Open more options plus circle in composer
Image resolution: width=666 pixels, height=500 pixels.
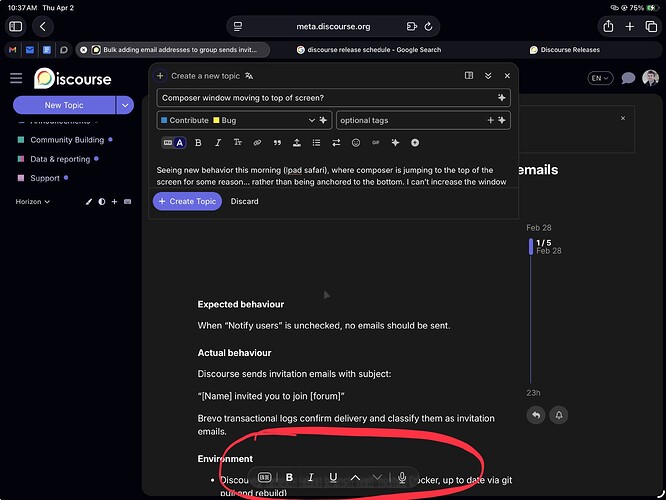click(x=415, y=143)
